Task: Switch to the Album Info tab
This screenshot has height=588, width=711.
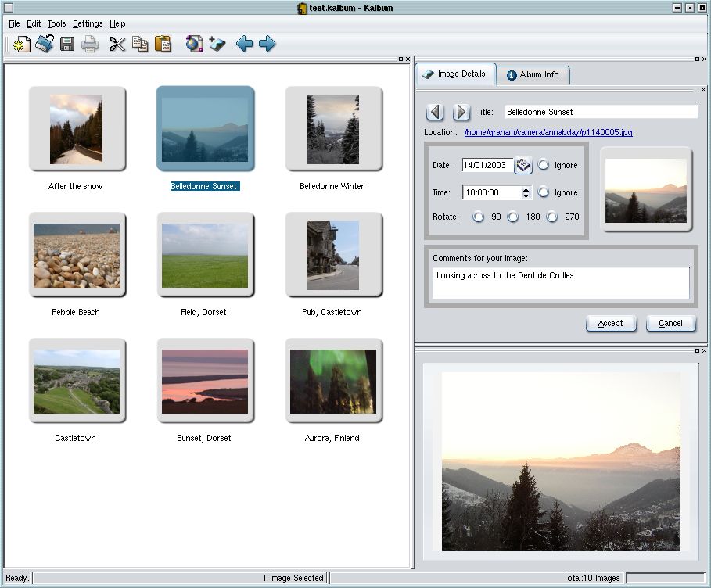Action: click(x=533, y=75)
